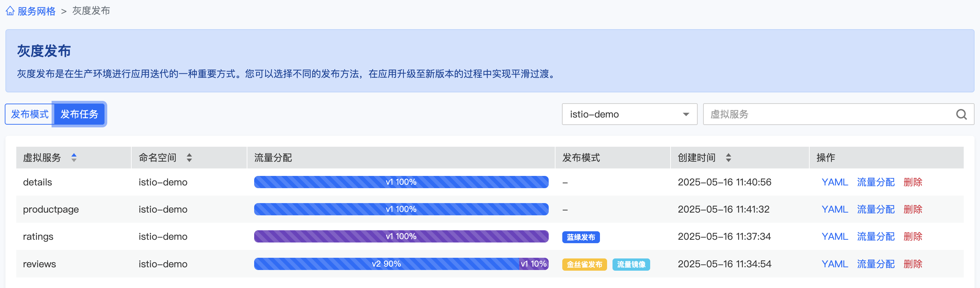Click reviews v2 90% traffic segment

point(387,264)
